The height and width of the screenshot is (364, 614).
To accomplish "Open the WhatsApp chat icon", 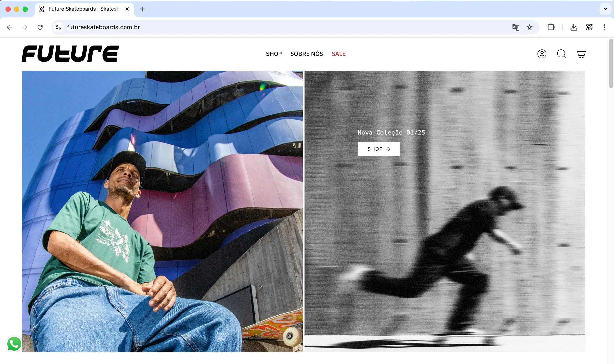I will click(x=14, y=344).
